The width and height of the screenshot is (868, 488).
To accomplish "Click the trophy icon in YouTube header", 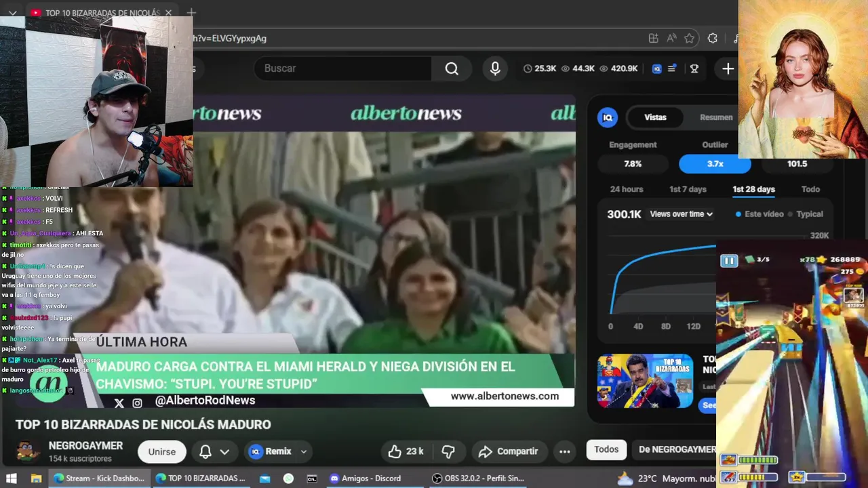I will point(694,68).
